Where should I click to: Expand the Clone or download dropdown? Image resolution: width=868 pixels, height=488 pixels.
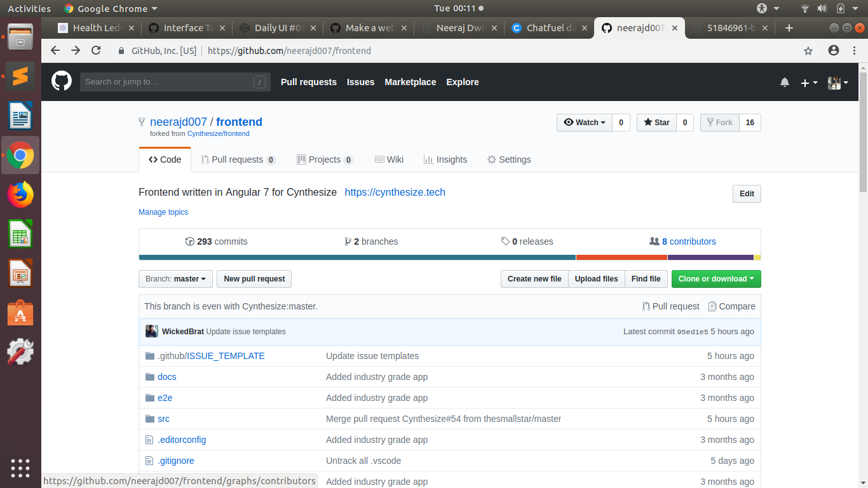(716, 278)
